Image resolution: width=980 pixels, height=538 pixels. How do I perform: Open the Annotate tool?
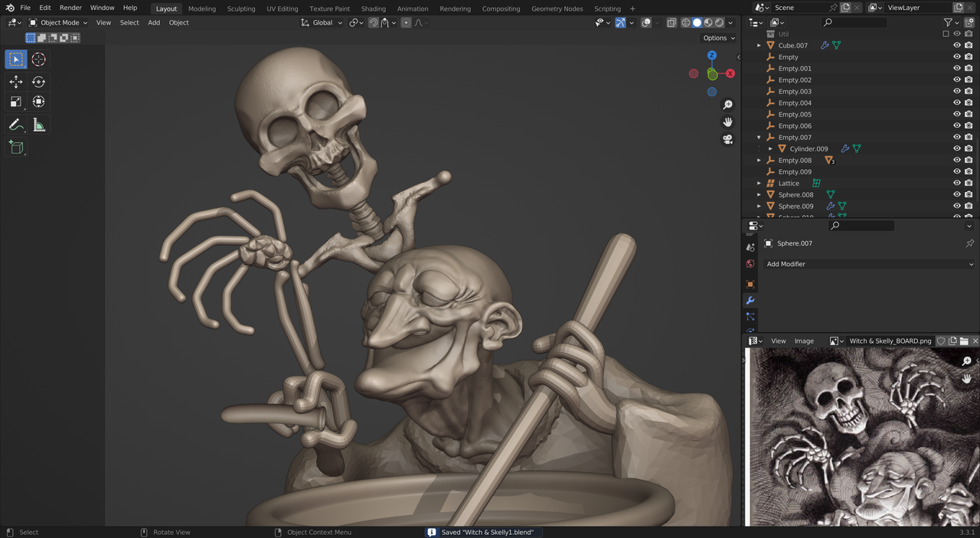point(16,125)
